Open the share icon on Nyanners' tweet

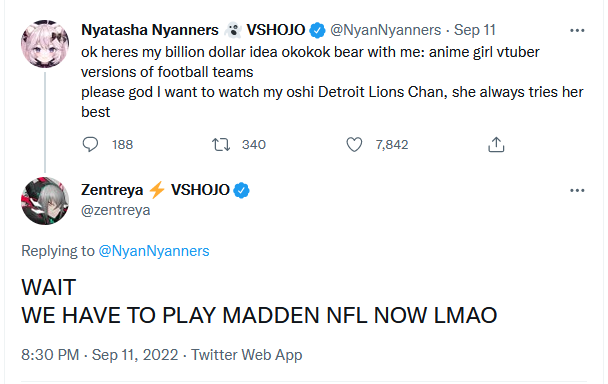click(x=496, y=144)
